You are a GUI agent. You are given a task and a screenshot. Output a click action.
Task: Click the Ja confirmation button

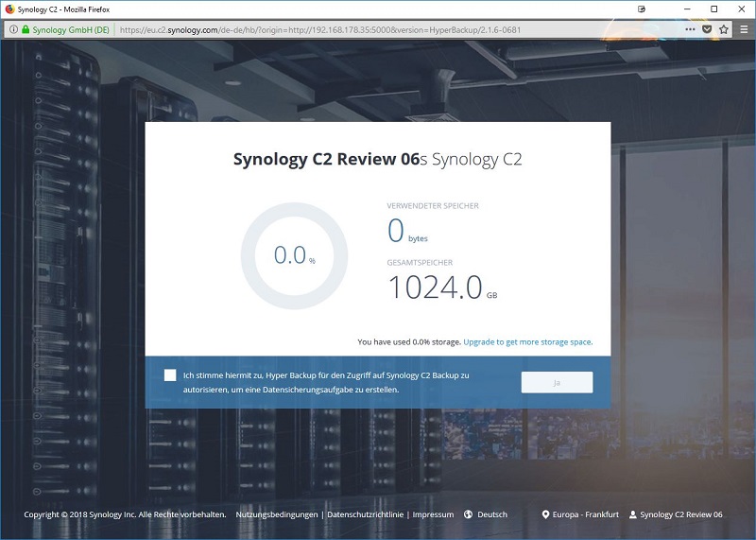(557, 382)
